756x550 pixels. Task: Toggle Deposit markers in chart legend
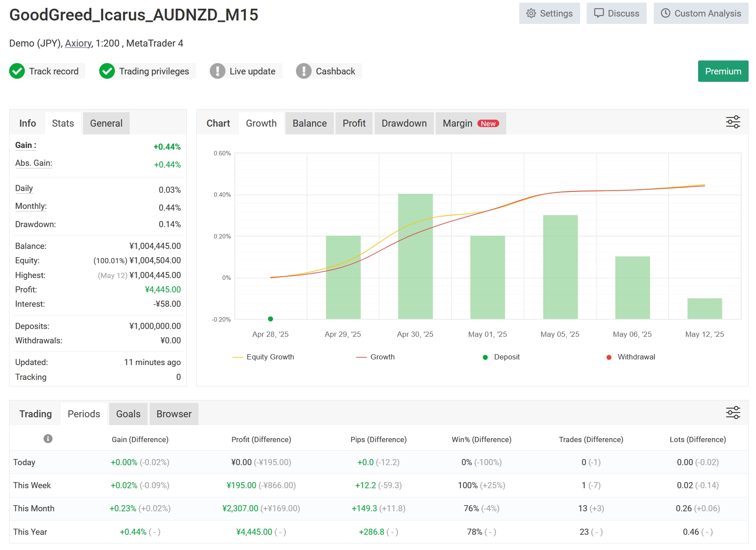pyautogui.click(x=501, y=357)
